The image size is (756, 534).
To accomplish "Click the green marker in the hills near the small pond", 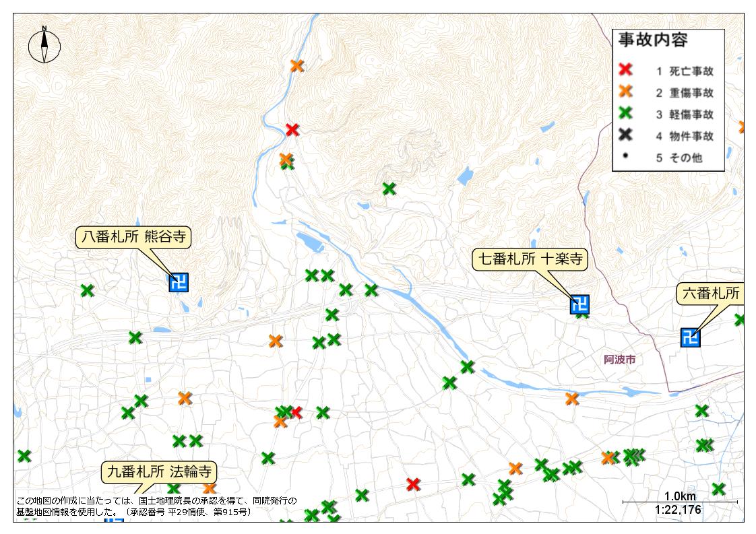I will pos(389,189).
